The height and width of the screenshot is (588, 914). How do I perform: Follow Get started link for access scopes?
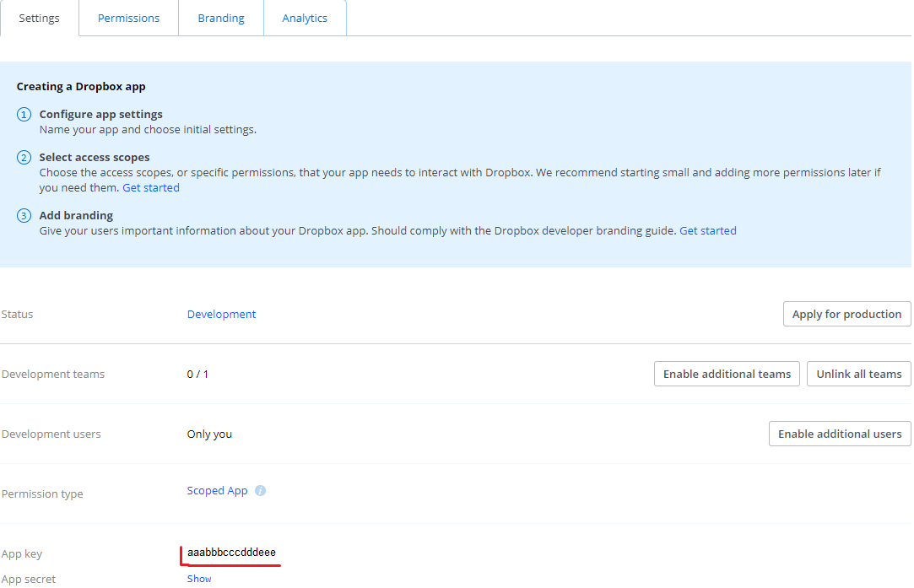[151, 187]
